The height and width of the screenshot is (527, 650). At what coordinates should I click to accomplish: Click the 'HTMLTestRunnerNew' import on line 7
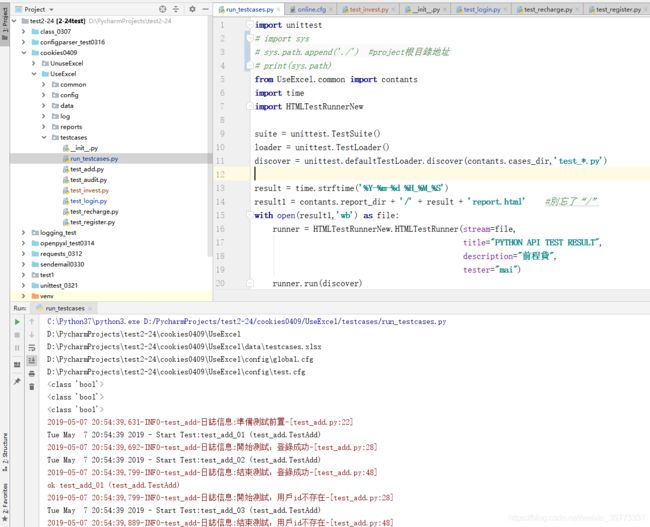click(x=325, y=107)
